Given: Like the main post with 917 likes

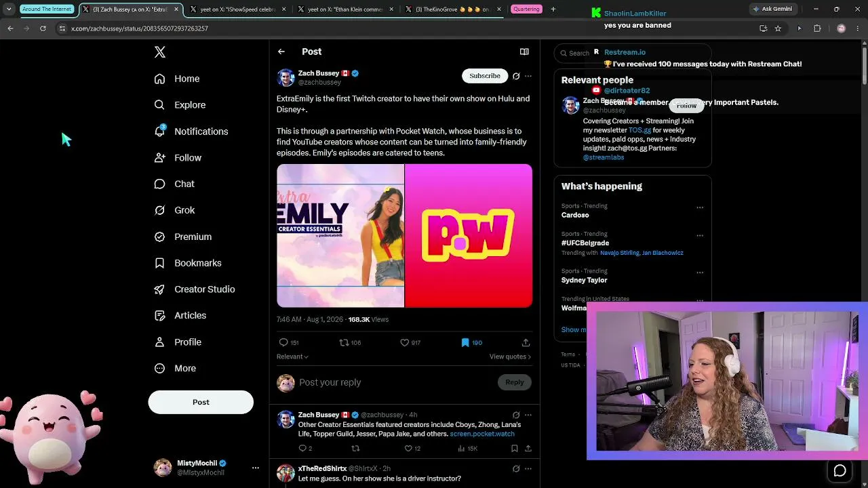Looking at the screenshot, I should tap(405, 342).
